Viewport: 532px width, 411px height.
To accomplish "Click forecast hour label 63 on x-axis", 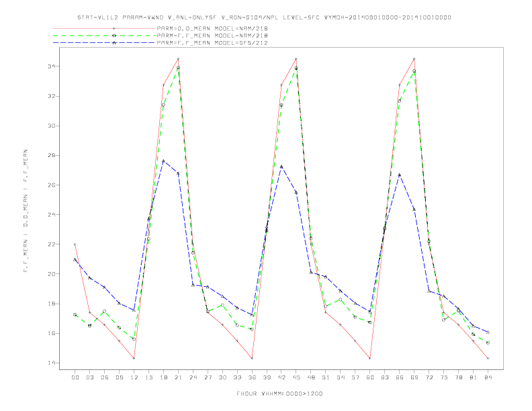I will pos(385,377).
